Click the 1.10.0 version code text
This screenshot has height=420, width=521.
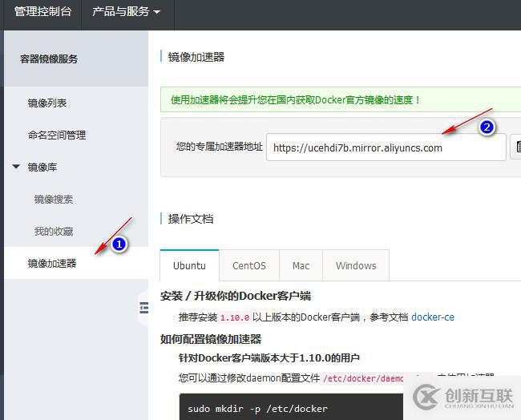point(235,317)
